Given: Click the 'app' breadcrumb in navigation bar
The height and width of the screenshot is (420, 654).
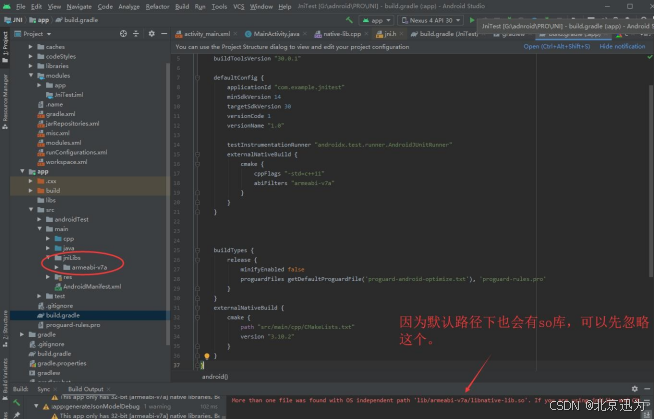Looking at the screenshot, I should 40,20.
